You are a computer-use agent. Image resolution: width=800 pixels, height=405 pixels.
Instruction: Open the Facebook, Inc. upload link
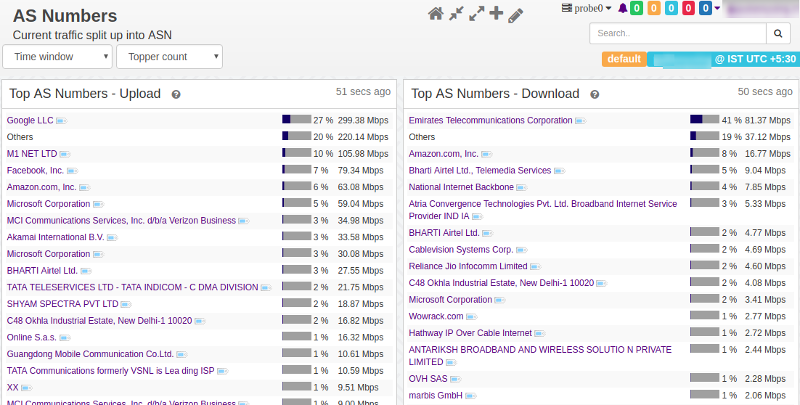(35, 170)
